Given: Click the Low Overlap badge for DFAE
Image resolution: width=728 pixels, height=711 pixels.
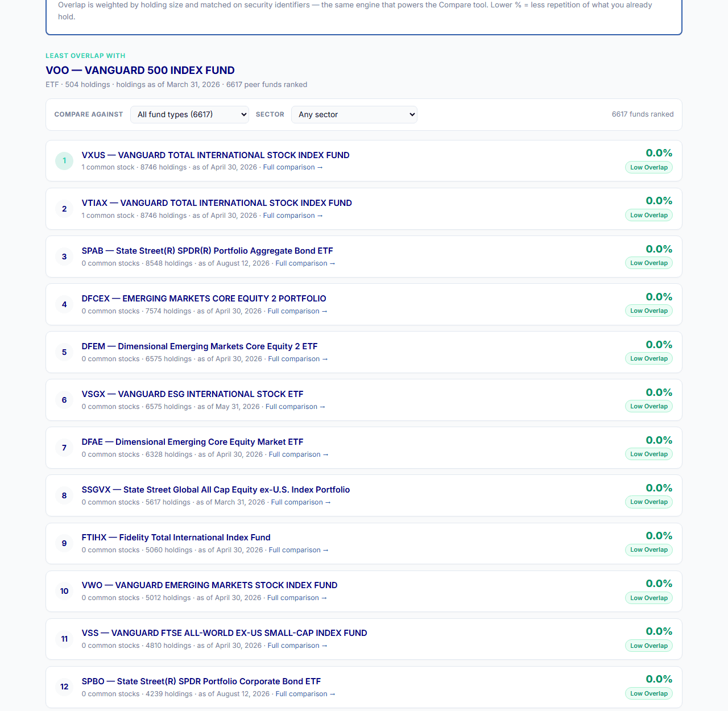Looking at the screenshot, I should click(x=649, y=454).
